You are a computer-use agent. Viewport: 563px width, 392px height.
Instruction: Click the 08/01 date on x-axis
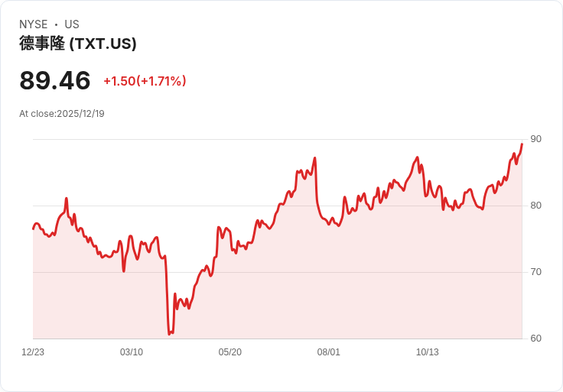point(329,352)
